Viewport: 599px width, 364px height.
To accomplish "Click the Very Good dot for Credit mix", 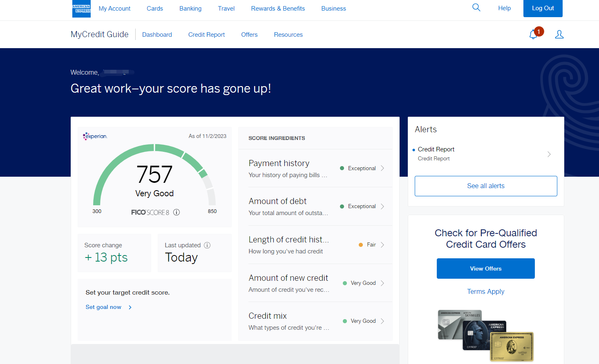I will pyautogui.click(x=345, y=321).
